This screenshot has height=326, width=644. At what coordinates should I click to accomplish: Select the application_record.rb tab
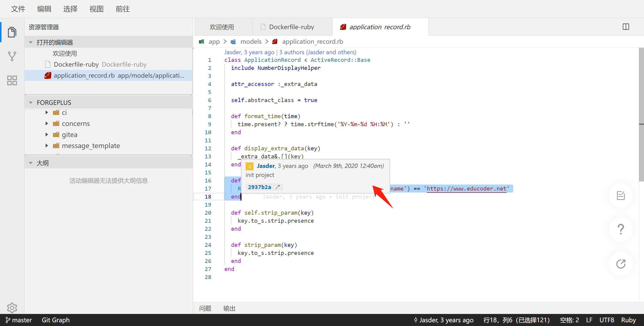pyautogui.click(x=380, y=27)
